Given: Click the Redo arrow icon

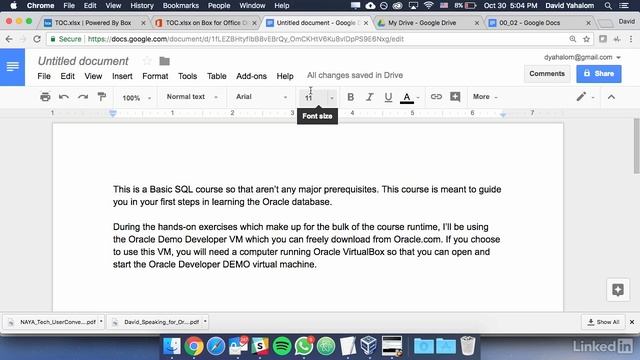Looking at the screenshot, I should 83,97.
